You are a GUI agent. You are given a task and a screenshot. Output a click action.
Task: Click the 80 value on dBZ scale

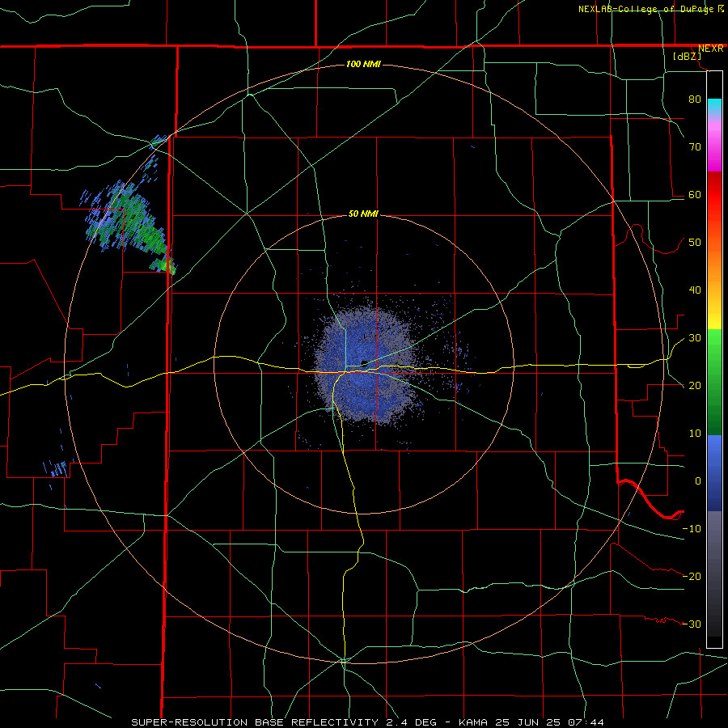pyautogui.click(x=695, y=99)
